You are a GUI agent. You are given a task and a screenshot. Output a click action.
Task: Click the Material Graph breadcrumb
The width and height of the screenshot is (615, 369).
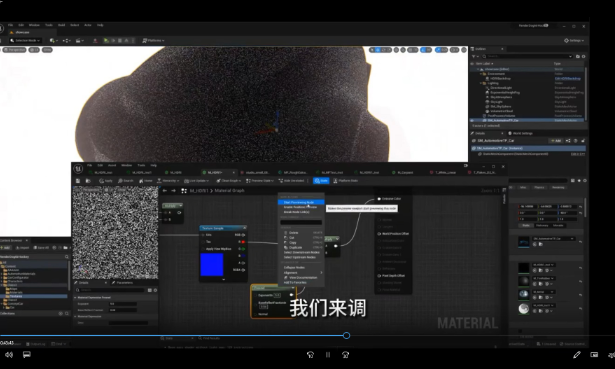coord(229,191)
